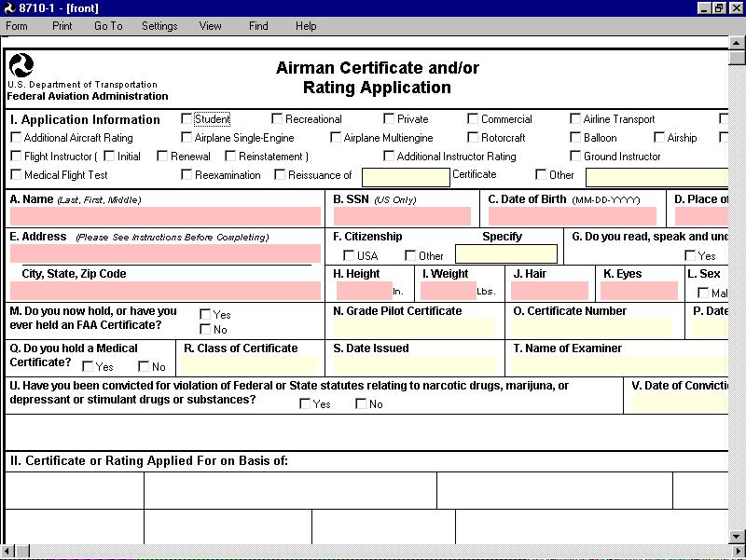746x560 pixels.
Task: Enable the Recreational application option
Action: coord(277,118)
